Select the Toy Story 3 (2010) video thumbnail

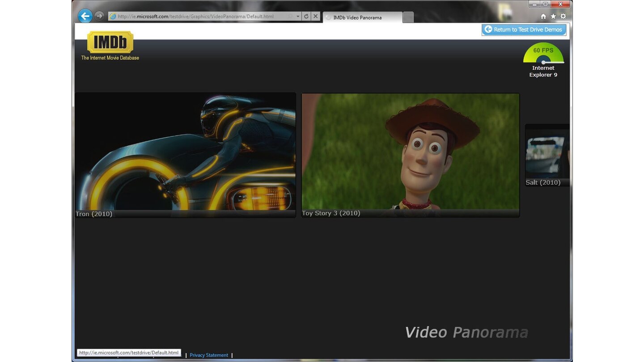(x=411, y=155)
